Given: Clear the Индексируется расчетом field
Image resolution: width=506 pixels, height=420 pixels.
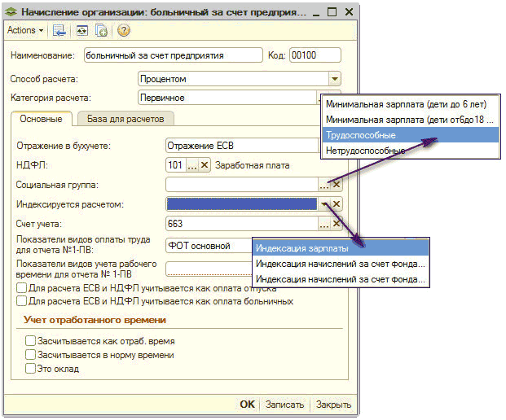Looking at the screenshot, I should 337,204.
